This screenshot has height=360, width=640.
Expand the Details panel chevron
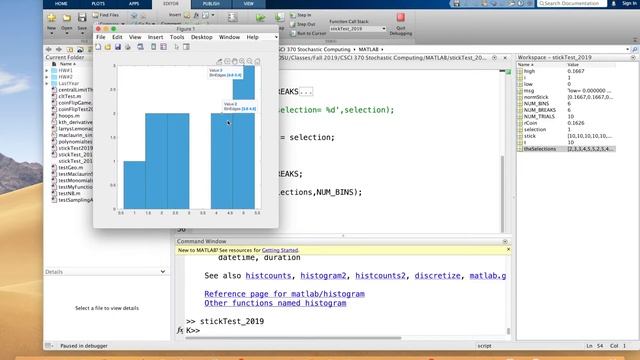pos(162,272)
